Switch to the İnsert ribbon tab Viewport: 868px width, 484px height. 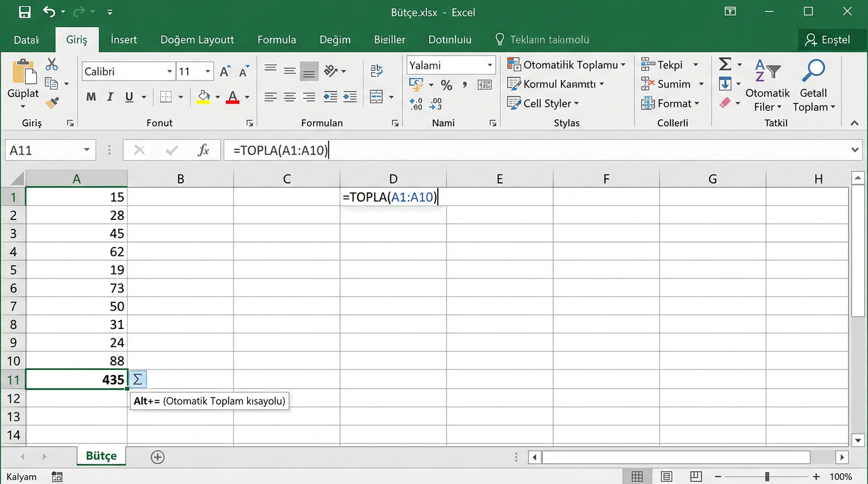point(124,40)
